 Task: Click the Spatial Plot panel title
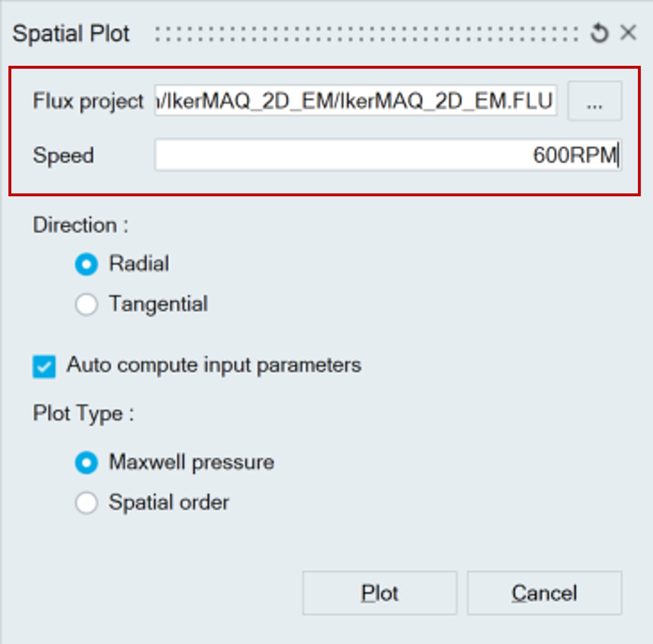pyautogui.click(x=71, y=33)
